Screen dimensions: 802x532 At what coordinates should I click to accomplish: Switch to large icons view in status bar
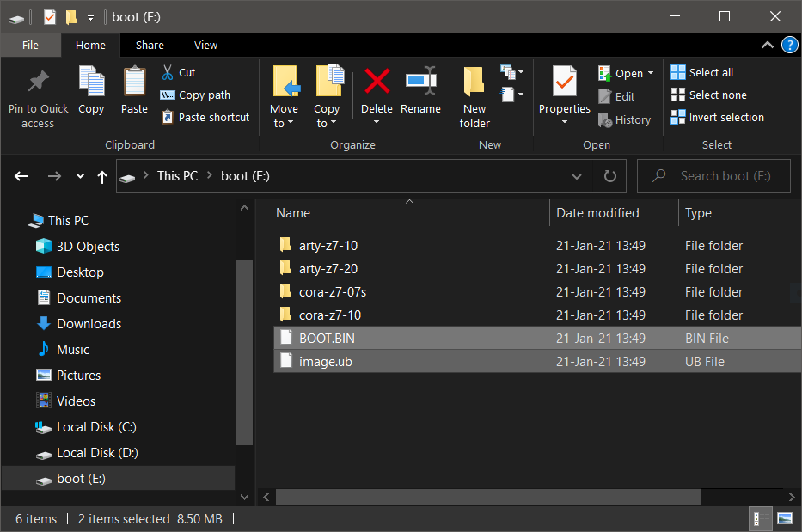[x=785, y=519]
